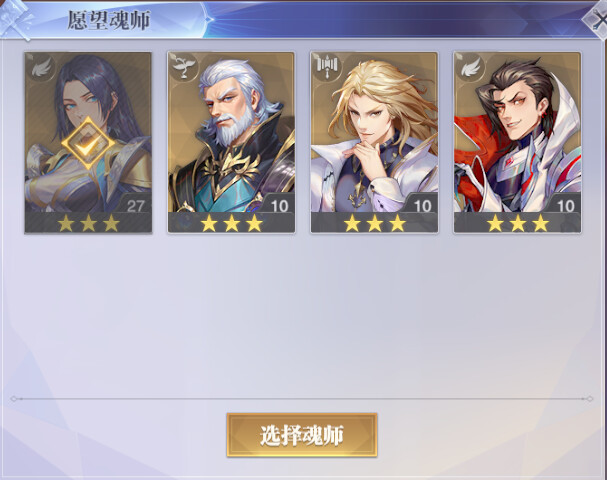Click the three-star rating under first card
This screenshot has width=607, height=480.
[89, 223]
